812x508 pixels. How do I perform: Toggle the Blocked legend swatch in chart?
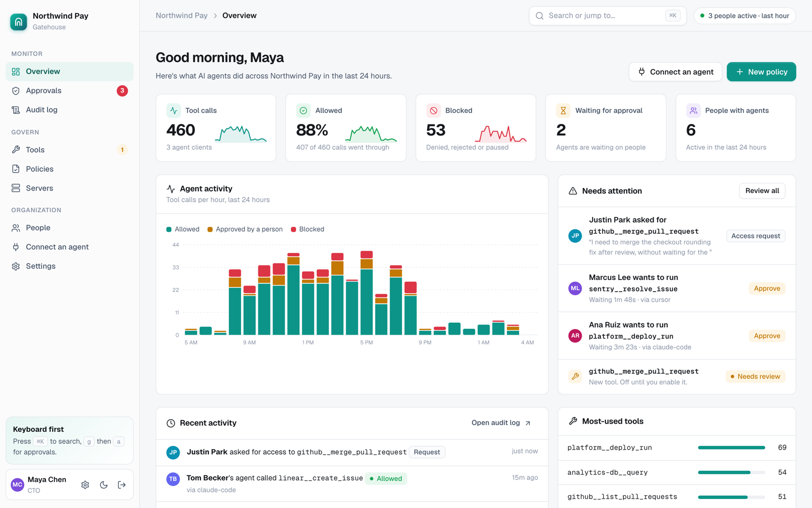coord(293,230)
